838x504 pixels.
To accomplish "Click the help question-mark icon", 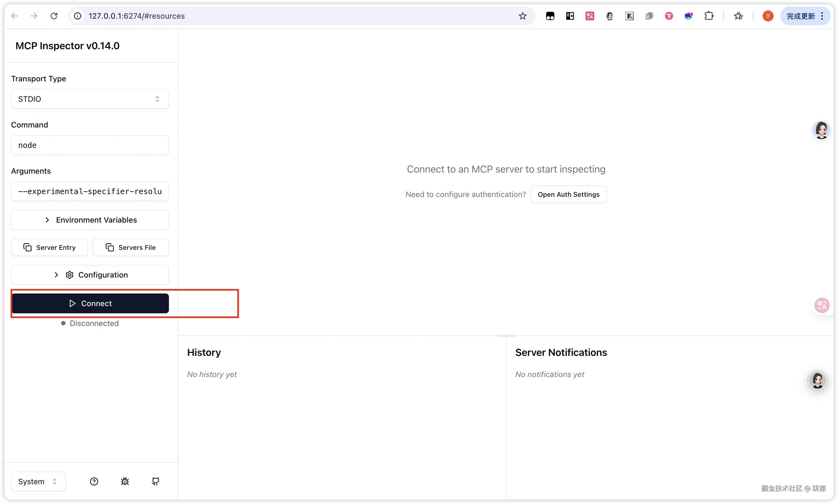I will pos(94,481).
